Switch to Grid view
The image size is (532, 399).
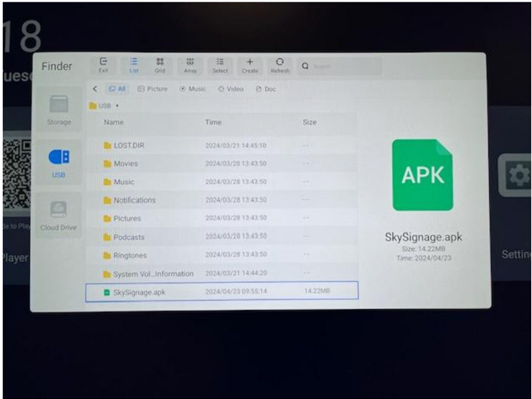(160, 65)
